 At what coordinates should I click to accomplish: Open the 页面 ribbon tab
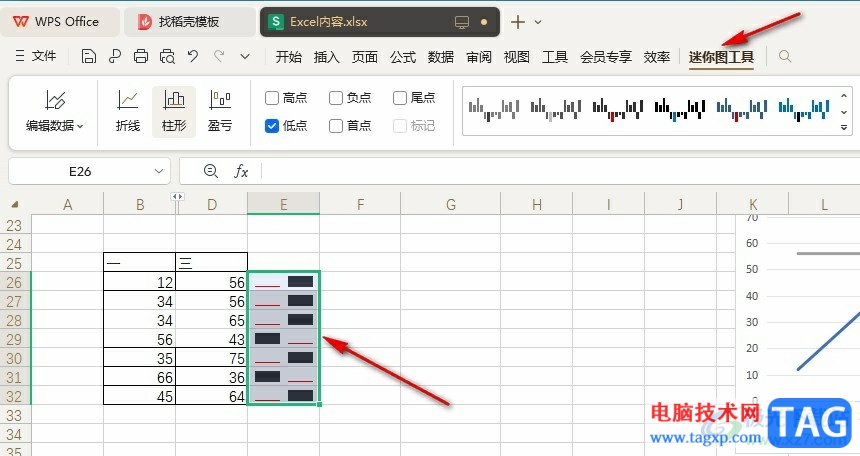click(365, 57)
